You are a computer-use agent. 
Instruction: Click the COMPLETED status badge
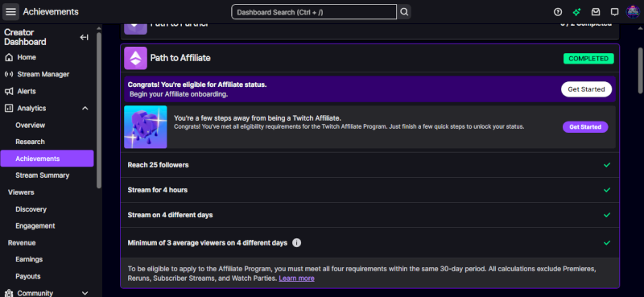click(588, 58)
